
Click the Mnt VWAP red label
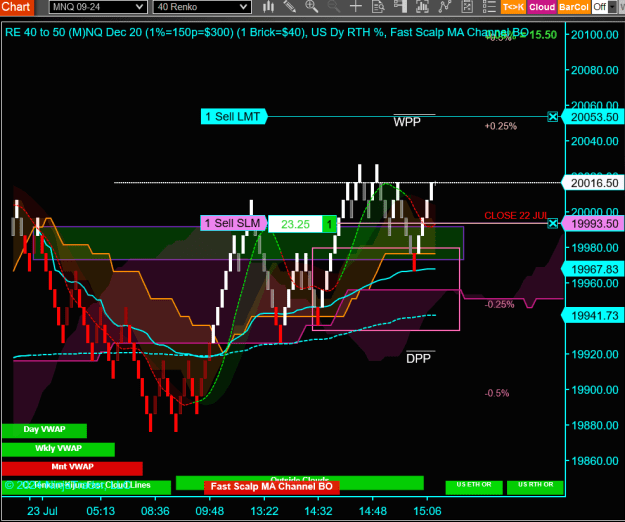(x=72, y=468)
